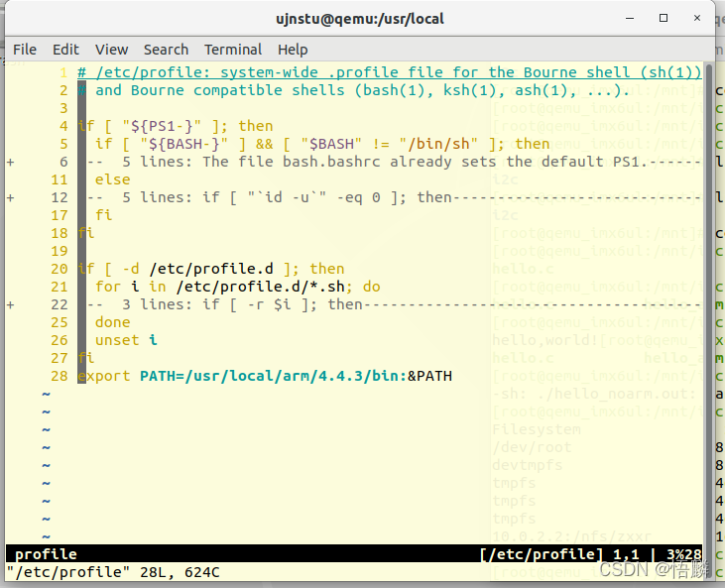Click line number 19 in the gutter
The image size is (725, 588).
point(60,251)
